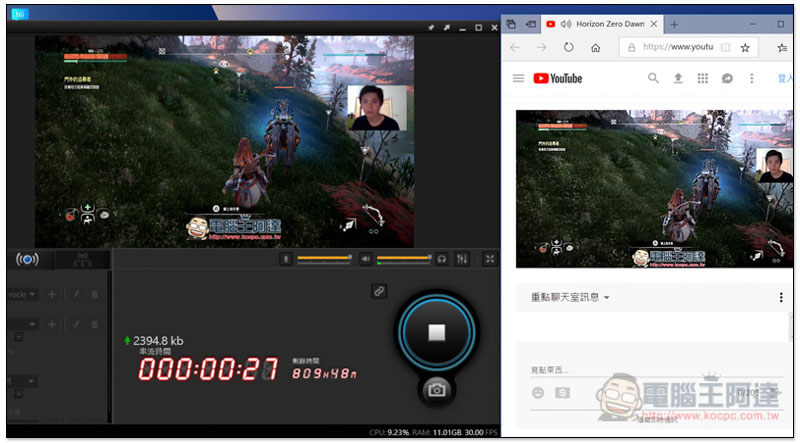Open the YouTube apps grid
Image resolution: width=800 pixels, height=443 pixels.
click(703, 78)
